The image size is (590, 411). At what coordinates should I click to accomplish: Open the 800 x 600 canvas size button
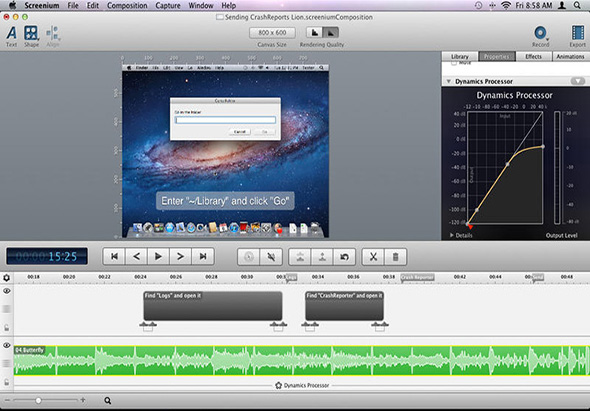272,33
